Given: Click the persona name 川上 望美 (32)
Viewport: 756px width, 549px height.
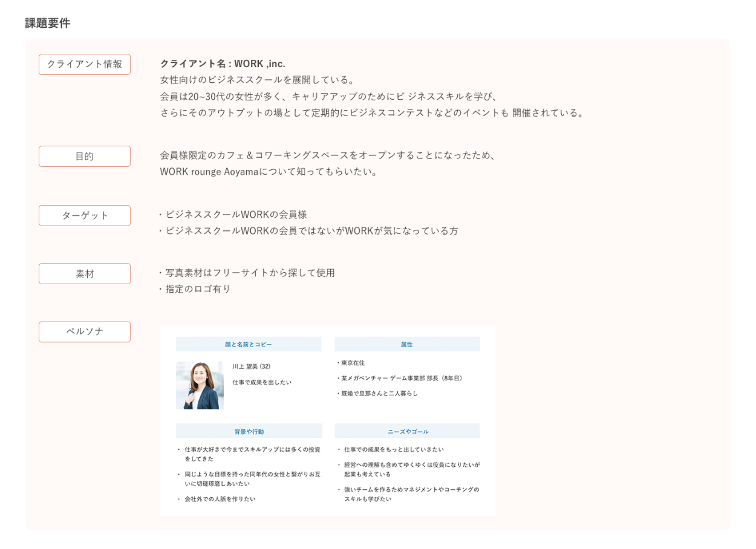Looking at the screenshot, I should point(251,366).
